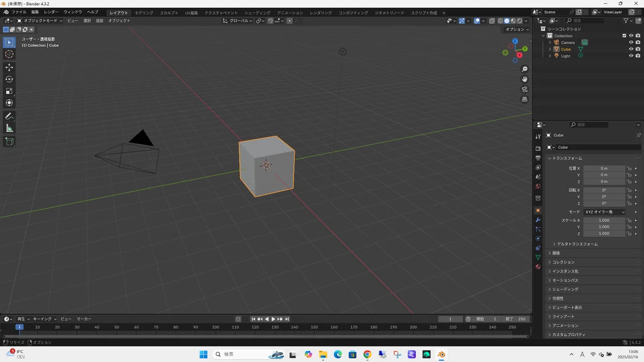Open the View Layer properties tab
This screenshot has height=362, width=644.
pos(538,167)
